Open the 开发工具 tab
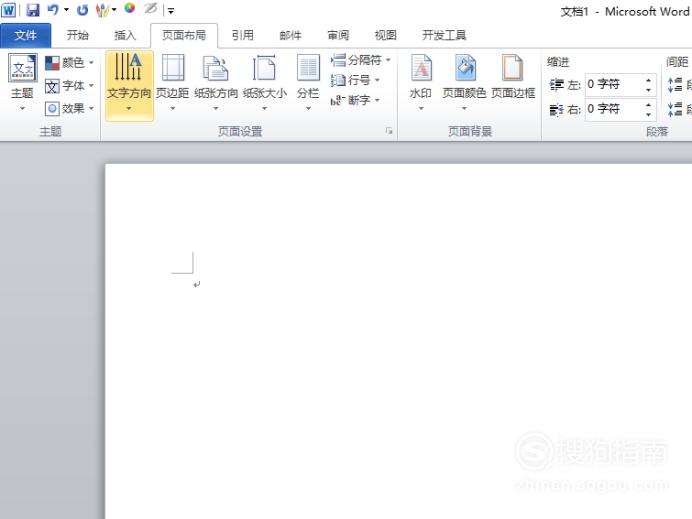Viewport: 692px width, 519px height. coord(444,35)
